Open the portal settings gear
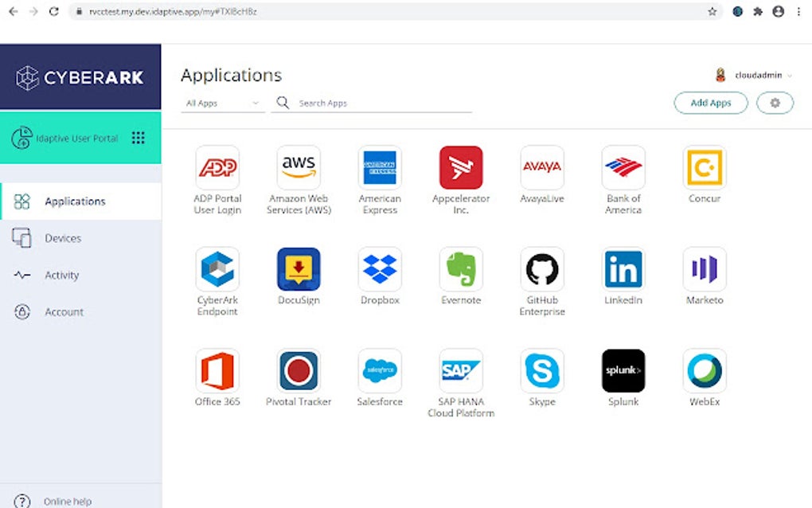This screenshot has width=812, height=508. 774,103
